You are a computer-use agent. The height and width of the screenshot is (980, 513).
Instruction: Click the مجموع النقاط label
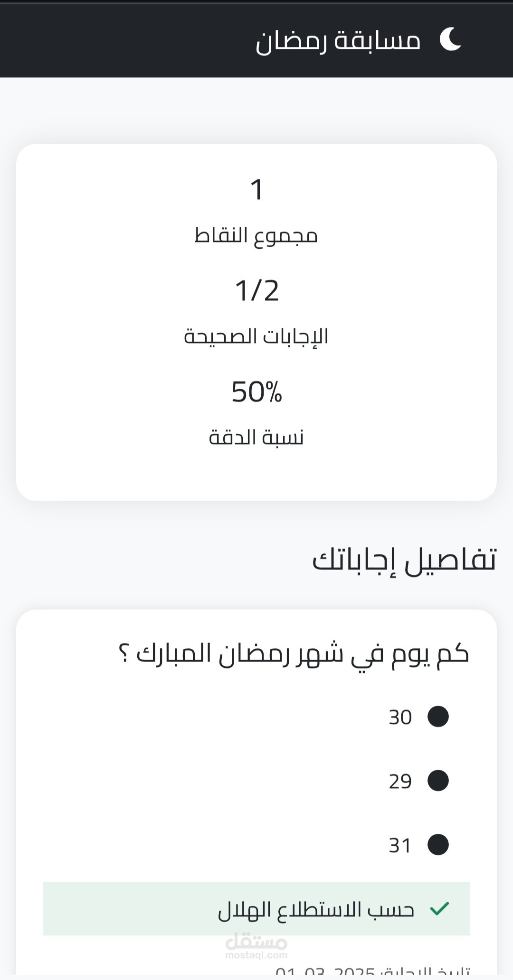click(256, 235)
